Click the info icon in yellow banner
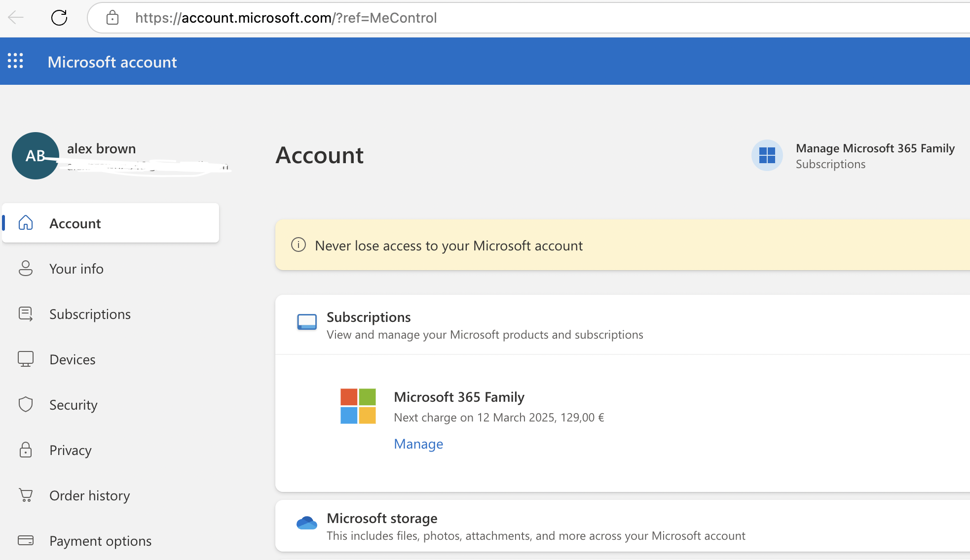Viewport: 970px width, 560px height. click(298, 245)
